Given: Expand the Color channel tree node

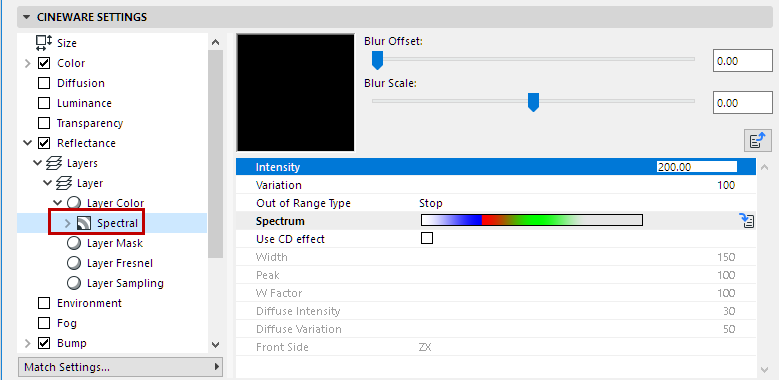Looking at the screenshot, I should (x=27, y=64).
